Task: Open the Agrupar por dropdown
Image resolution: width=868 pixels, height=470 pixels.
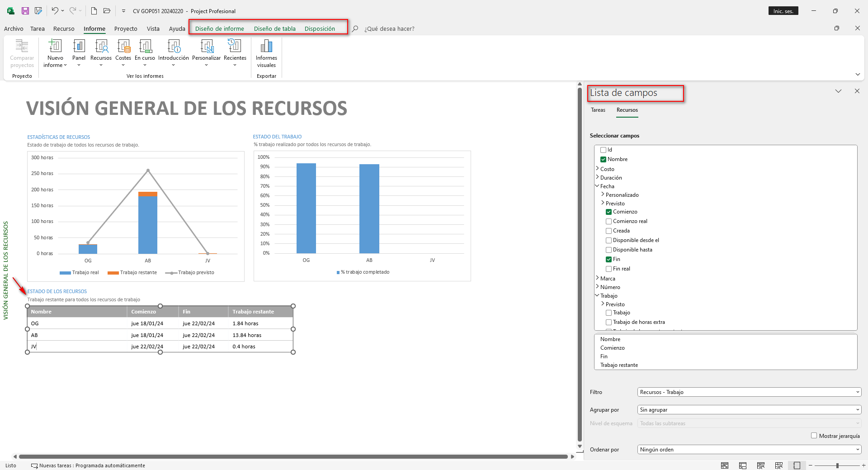Action: coord(749,410)
